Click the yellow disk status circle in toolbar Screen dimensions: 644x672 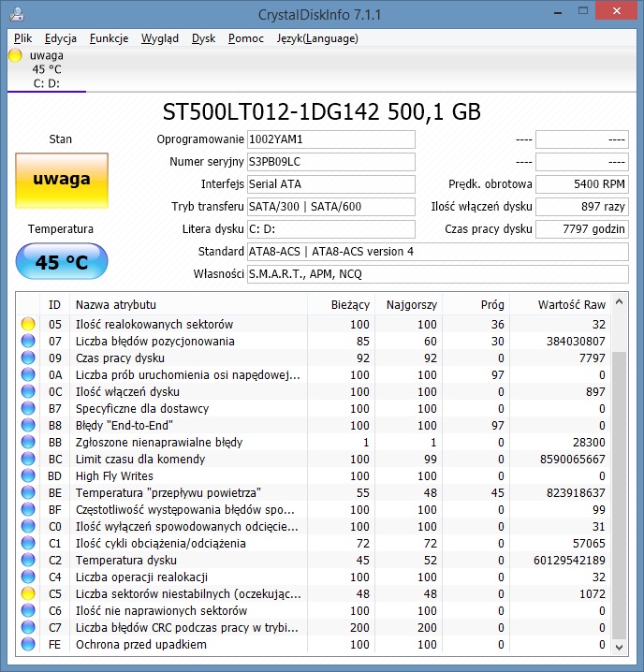[x=15, y=56]
